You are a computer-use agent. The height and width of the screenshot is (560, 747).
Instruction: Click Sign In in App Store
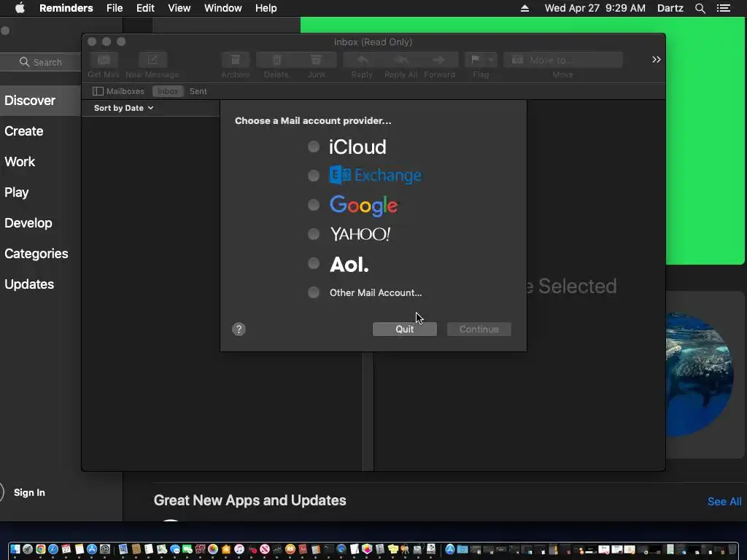pyautogui.click(x=29, y=492)
